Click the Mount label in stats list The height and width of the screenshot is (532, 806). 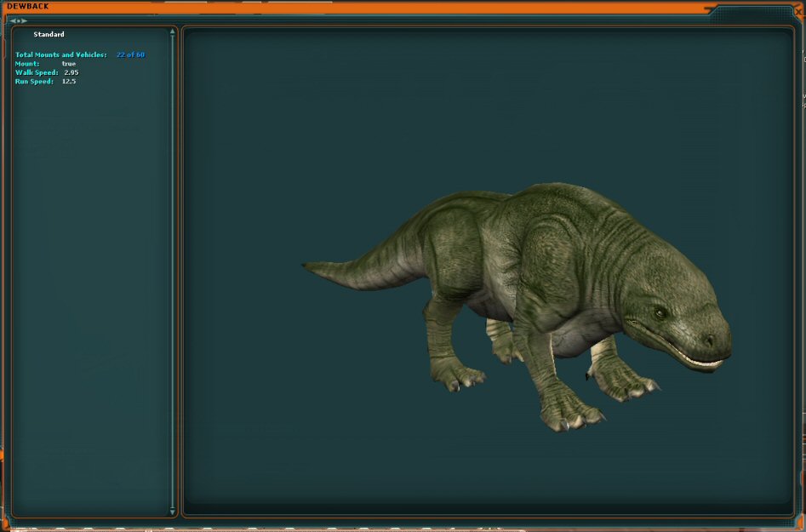click(x=27, y=64)
